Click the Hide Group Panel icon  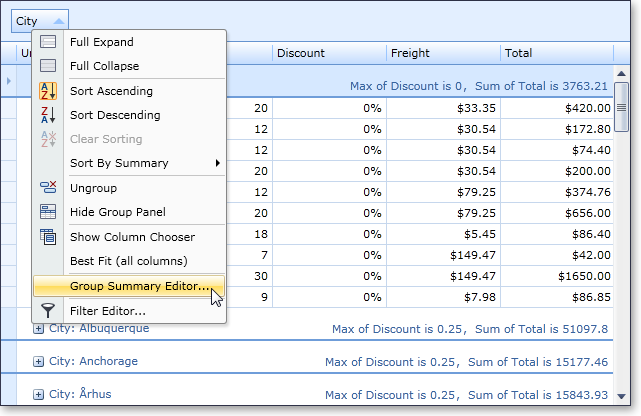click(x=48, y=212)
